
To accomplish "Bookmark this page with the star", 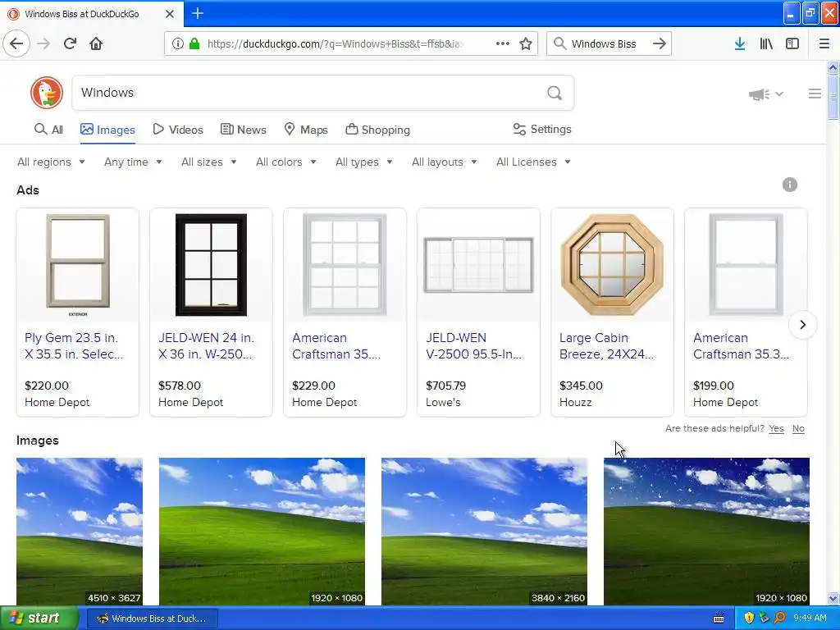I will pos(526,43).
